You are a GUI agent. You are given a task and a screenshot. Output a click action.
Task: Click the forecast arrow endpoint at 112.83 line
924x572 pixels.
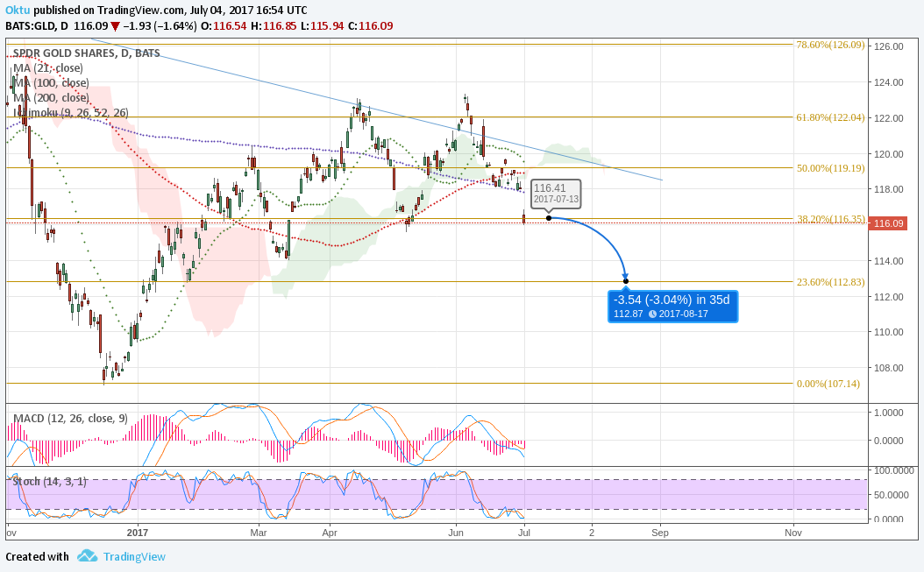pyautogui.click(x=626, y=281)
